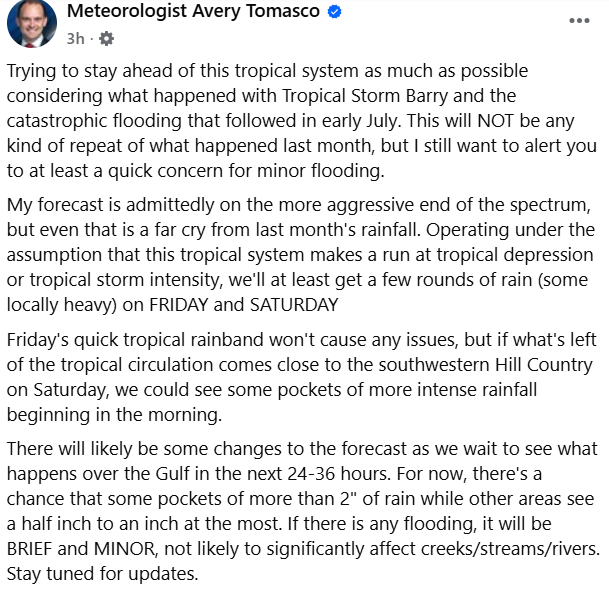Click the gear audience icon beside 3h
The image size is (609, 593).
(x=106, y=39)
